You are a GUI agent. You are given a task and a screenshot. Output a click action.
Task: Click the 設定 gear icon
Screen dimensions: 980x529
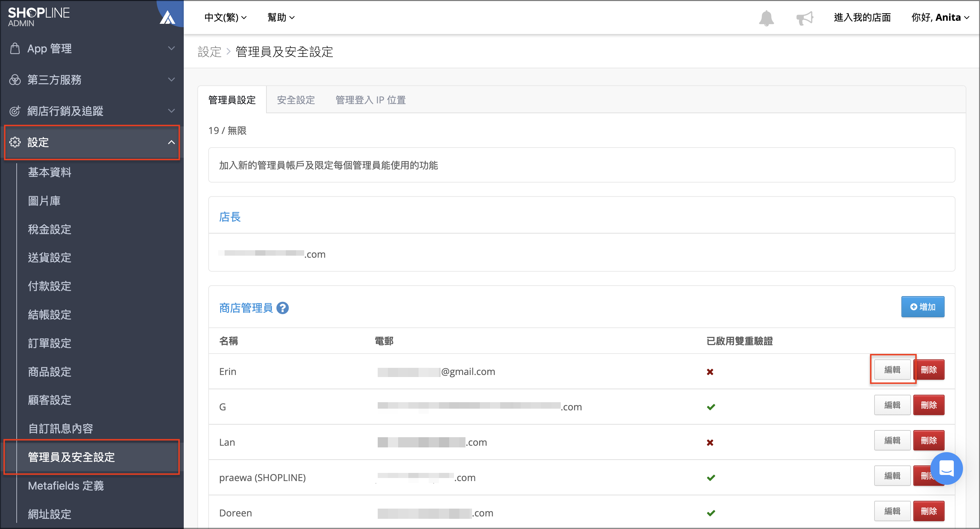(15, 142)
